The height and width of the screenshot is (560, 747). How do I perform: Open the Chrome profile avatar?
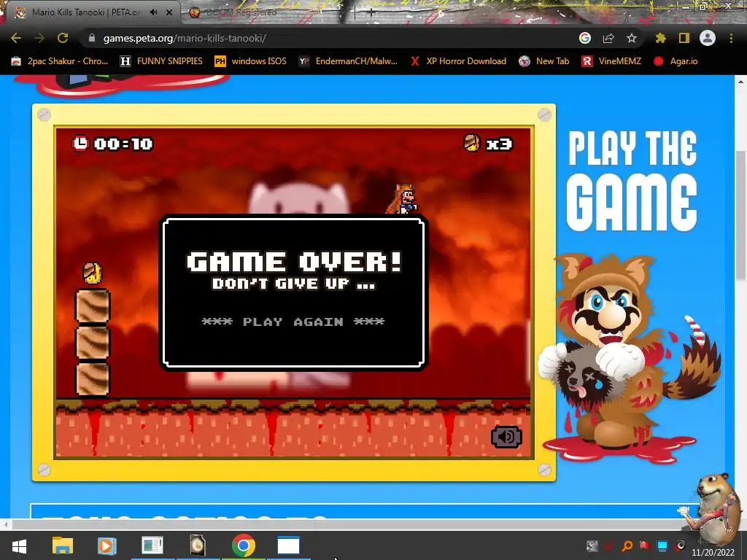pos(708,38)
